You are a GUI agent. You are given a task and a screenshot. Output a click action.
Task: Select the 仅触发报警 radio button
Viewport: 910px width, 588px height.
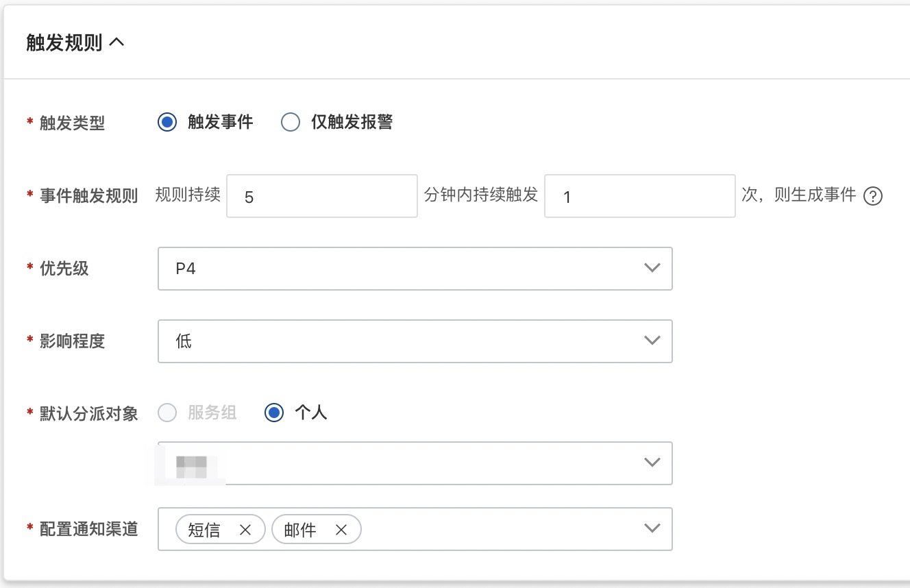point(291,123)
